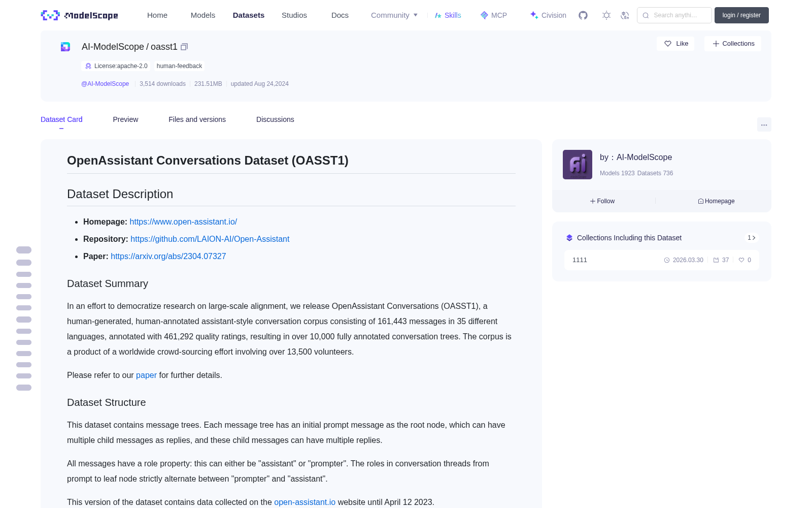Go to the Home page
812x508 pixels.
[157, 15]
